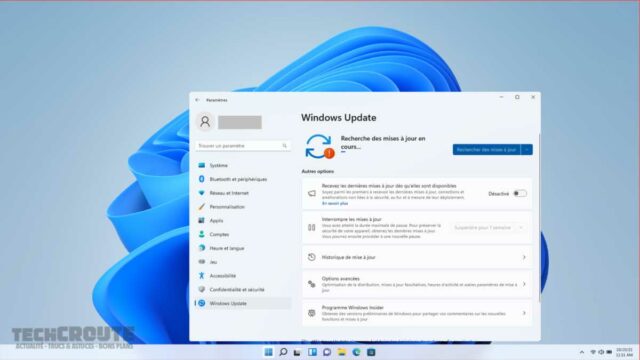
Task: Open Historique de mise à jour
Action: [417, 257]
